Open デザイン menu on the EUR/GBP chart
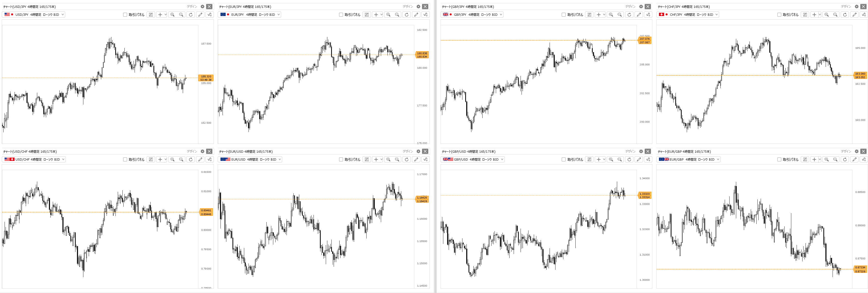This screenshot has height=293, width=868. (x=846, y=151)
